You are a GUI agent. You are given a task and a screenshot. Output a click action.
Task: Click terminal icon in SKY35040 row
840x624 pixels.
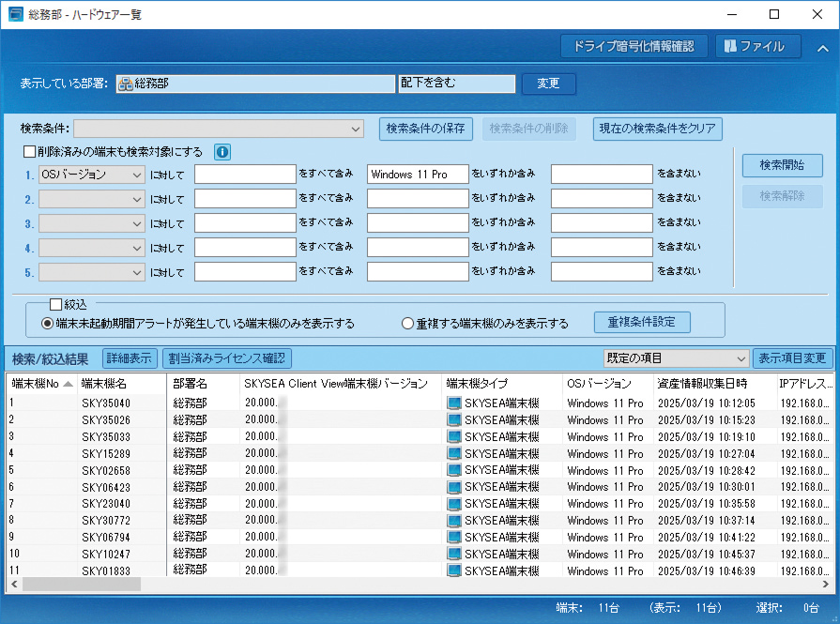pos(453,403)
